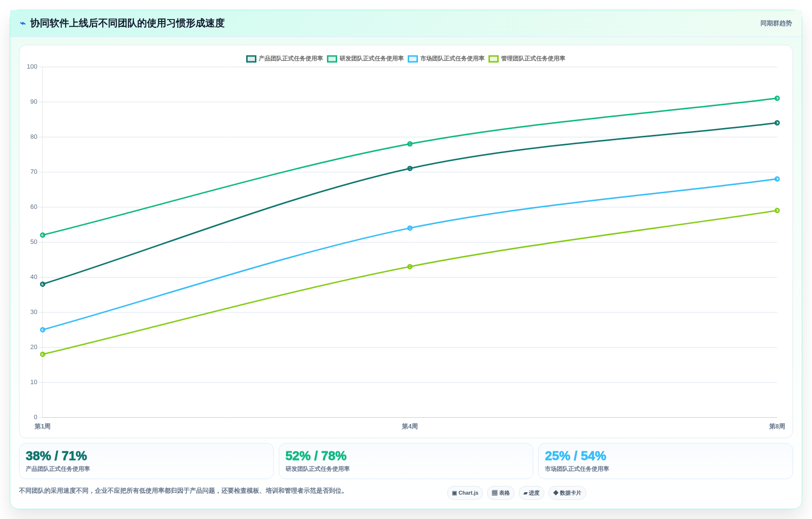Image resolution: width=812 pixels, height=519 pixels.
Task: Select 研发团队 data point at 第1周
Action: 43,235
